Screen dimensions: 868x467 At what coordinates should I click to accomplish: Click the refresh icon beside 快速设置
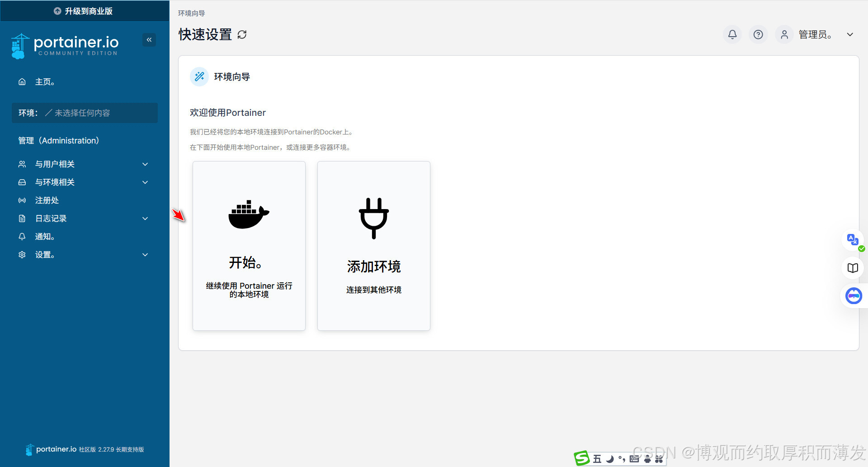pyautogui.click(x=242, y=34)
